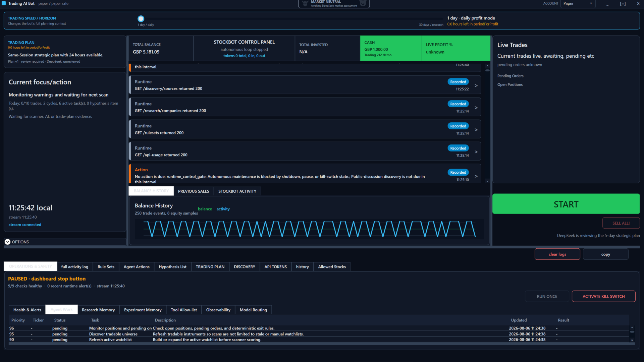Click Recorded badge on /discovery/sources entry
644x362 pixels.
[x=458, y=82]
